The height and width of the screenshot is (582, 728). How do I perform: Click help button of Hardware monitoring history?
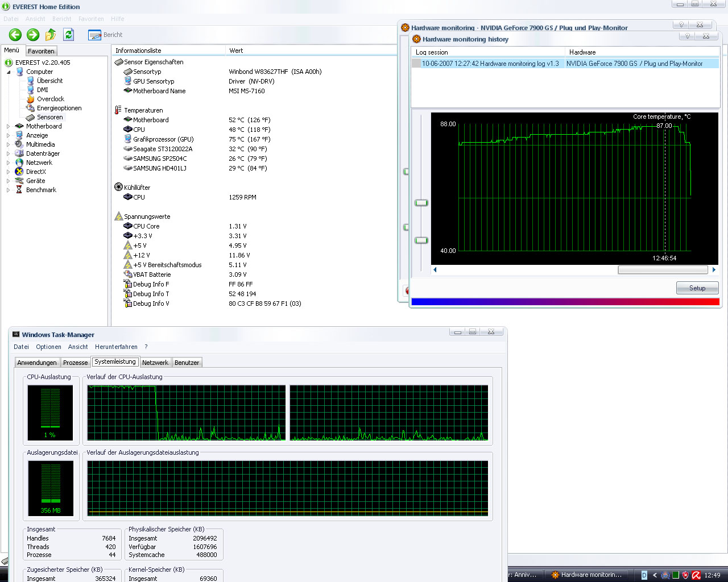tap(688, 36)
